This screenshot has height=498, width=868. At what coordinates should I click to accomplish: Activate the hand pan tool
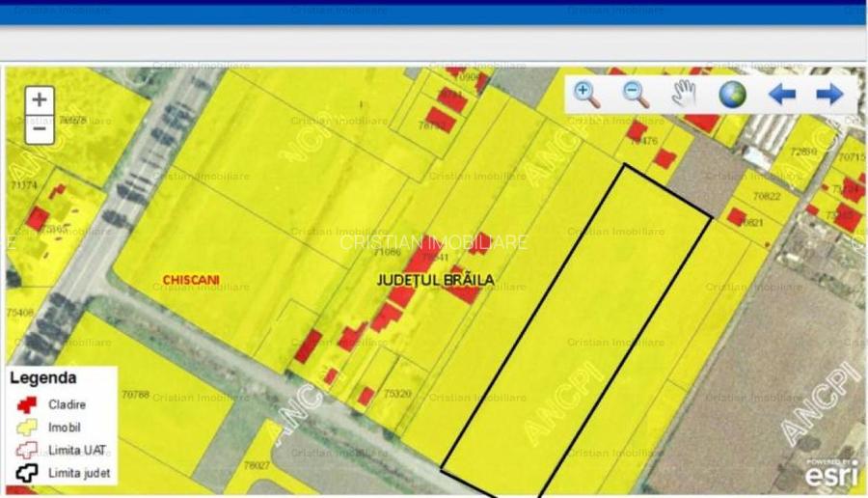(684, 94)
